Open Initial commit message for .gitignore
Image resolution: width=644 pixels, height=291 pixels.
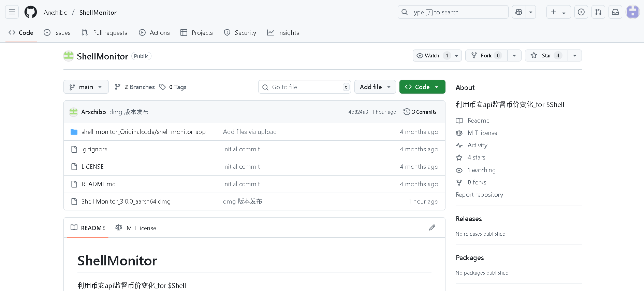241,149
